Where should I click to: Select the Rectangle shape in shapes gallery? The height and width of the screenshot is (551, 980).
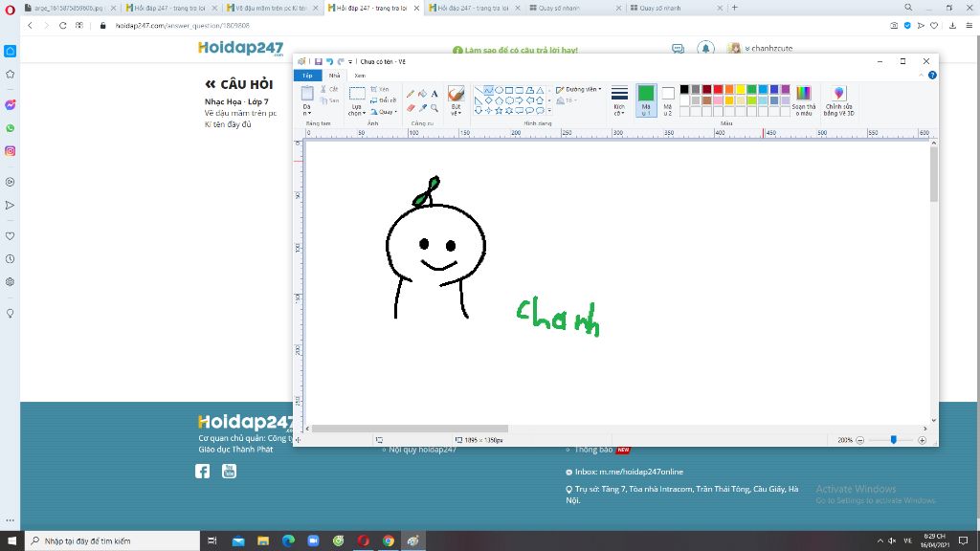[x=509, y=90]
